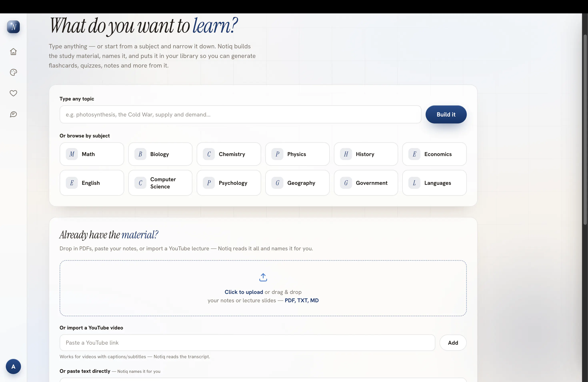Open favorites with the heart icon
This screenshot has height=382, width=588.
13,93
